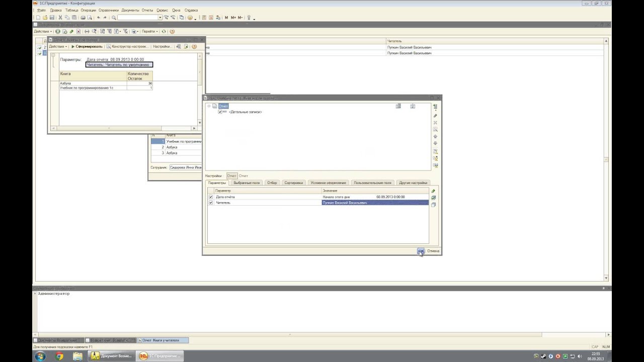Click the Refresh icon in document list toolbar
The width and height of the screenshot is (644, 362).
coord(164,31)
